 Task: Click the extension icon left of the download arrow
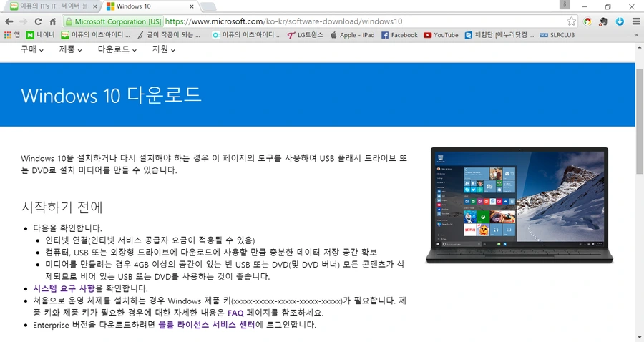[603, 21]
